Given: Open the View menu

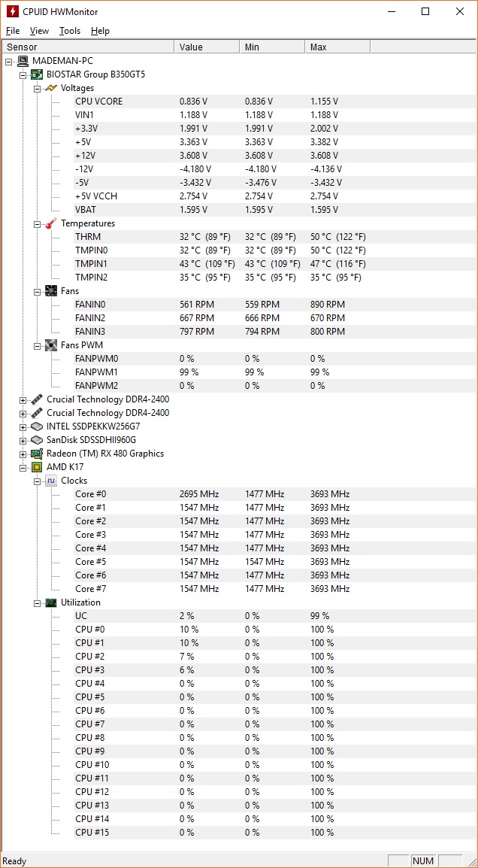Looking at the screenshot, I should pos(39,31).
